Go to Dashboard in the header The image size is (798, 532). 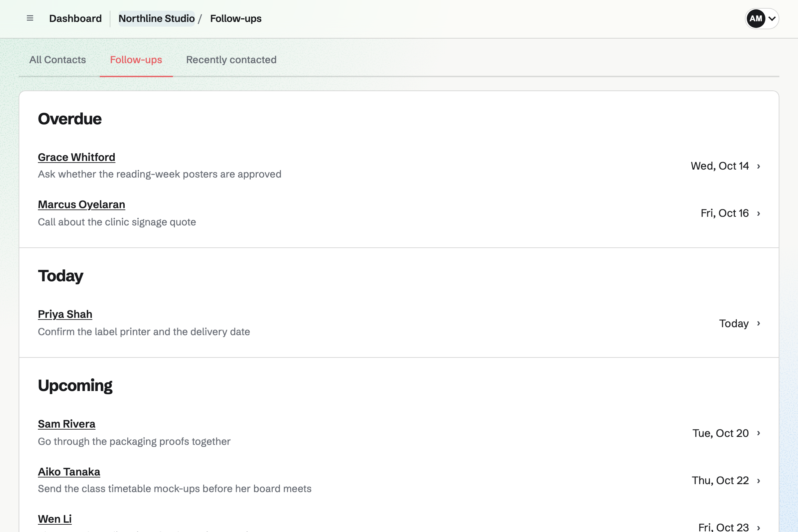pyautogui.click(x=75, y=18)
